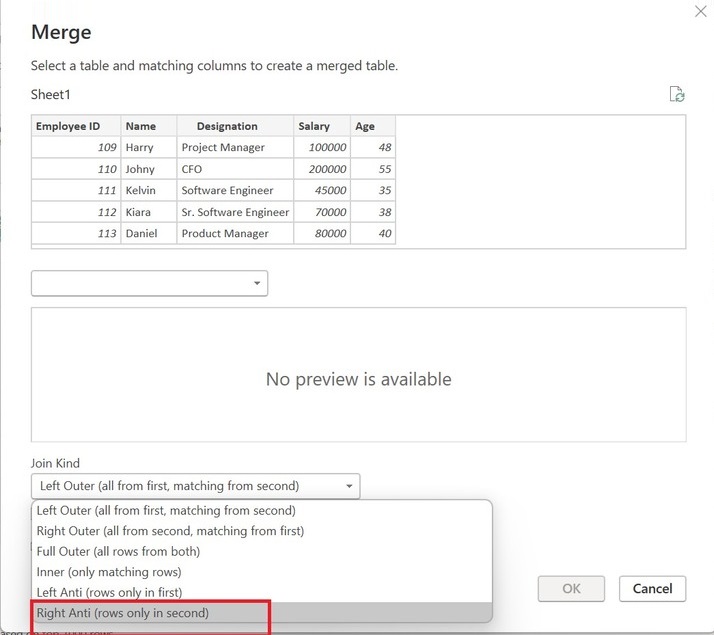Click the refresh preview icon
This screenshot has height=635, width=714.
(x=677, y=95)
